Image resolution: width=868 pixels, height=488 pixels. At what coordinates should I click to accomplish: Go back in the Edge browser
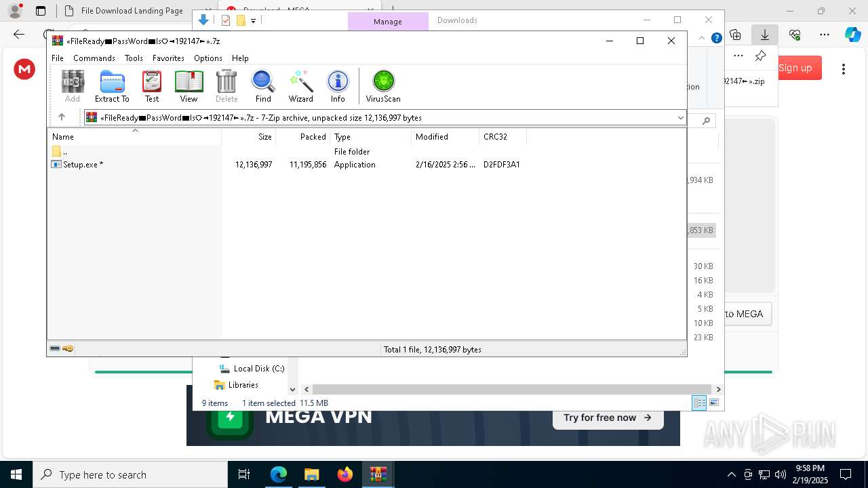pyautogui.click(x=19, y=34)
